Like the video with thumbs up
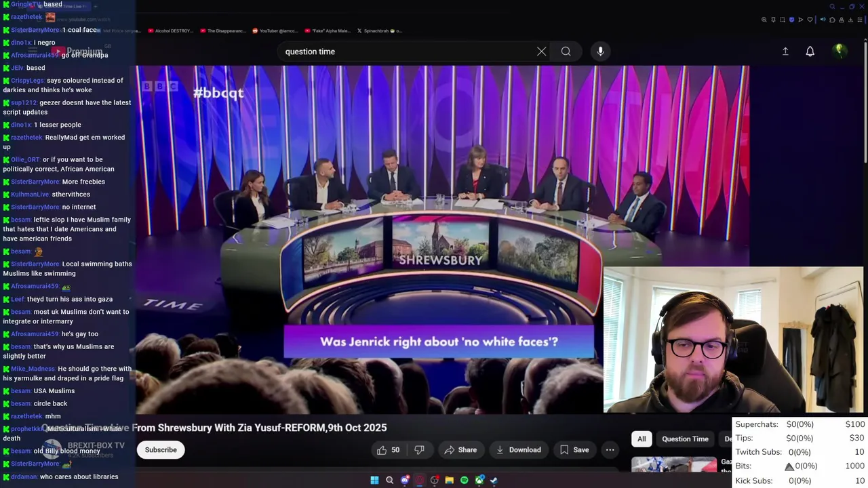 [389, 450]
